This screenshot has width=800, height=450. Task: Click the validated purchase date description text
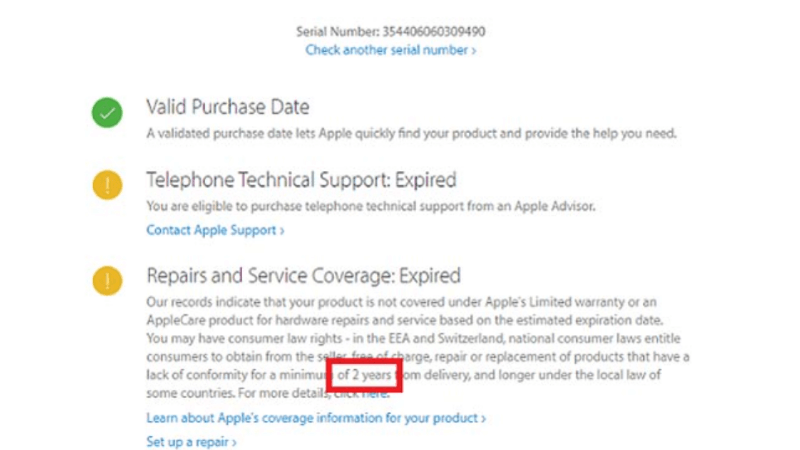coord(411,133)
